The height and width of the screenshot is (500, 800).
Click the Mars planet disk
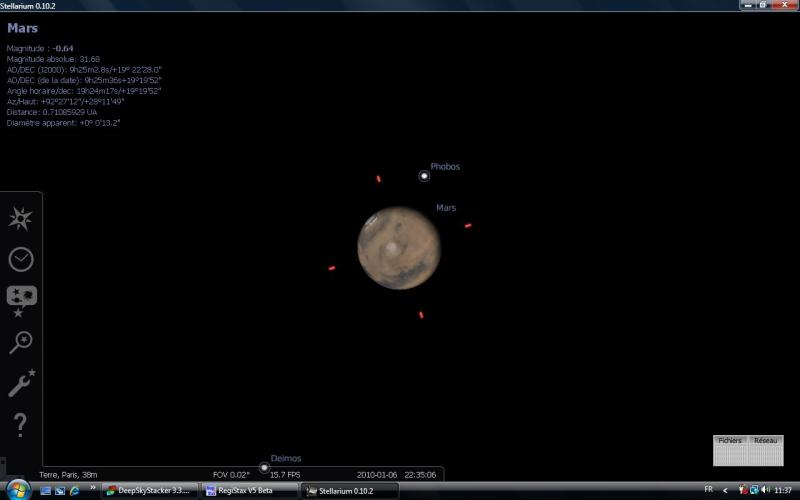pos(398,248)
